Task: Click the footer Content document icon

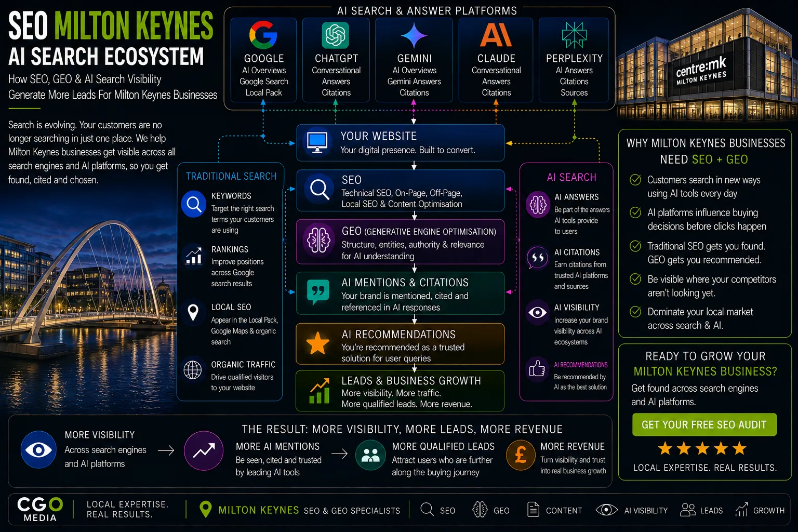Action: point(533,510)
